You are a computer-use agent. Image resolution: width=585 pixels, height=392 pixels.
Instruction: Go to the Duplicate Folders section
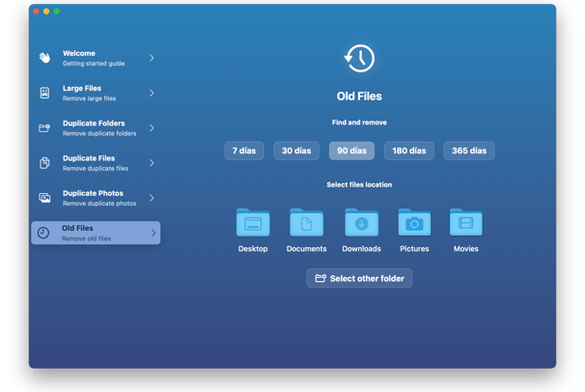coord(96,128)
